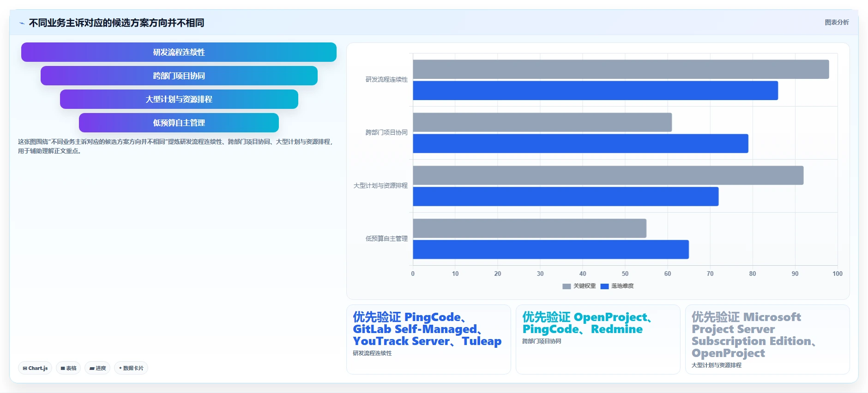Click the 研发流程连续性 caption under first card
Viewport: 868px width, 393px height.
[372, 353]
